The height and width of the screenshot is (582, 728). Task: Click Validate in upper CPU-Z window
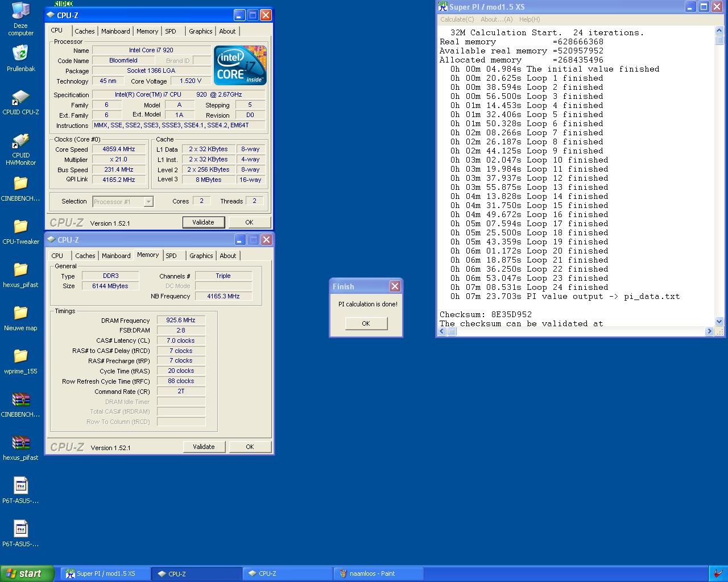coord(204,222)
